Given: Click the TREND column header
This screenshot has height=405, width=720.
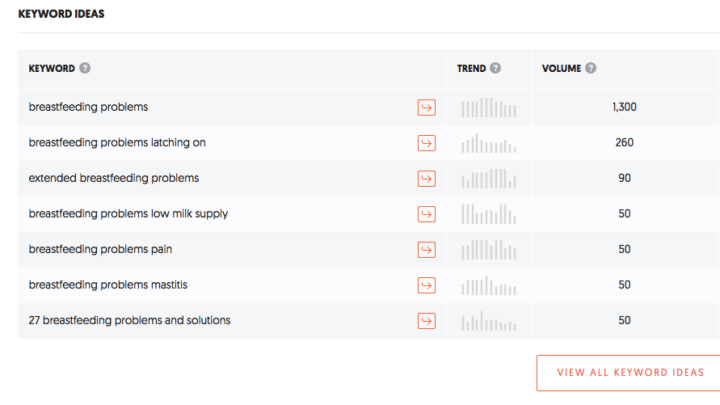Looking at the screenshot, I should pos(471,68).
